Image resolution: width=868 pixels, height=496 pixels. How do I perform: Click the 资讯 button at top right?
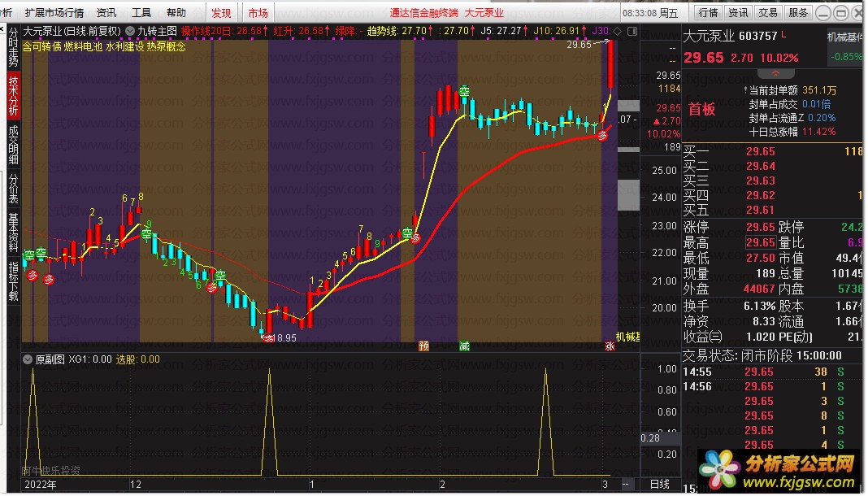coord(738,12)
